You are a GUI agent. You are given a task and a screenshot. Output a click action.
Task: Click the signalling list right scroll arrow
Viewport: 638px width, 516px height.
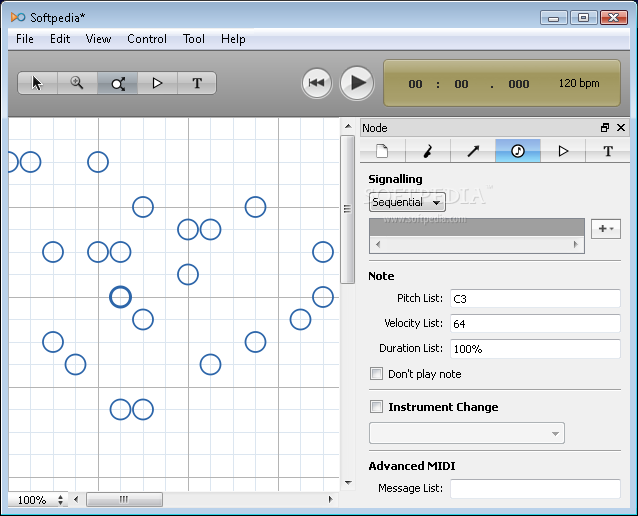tap(575, 245)
